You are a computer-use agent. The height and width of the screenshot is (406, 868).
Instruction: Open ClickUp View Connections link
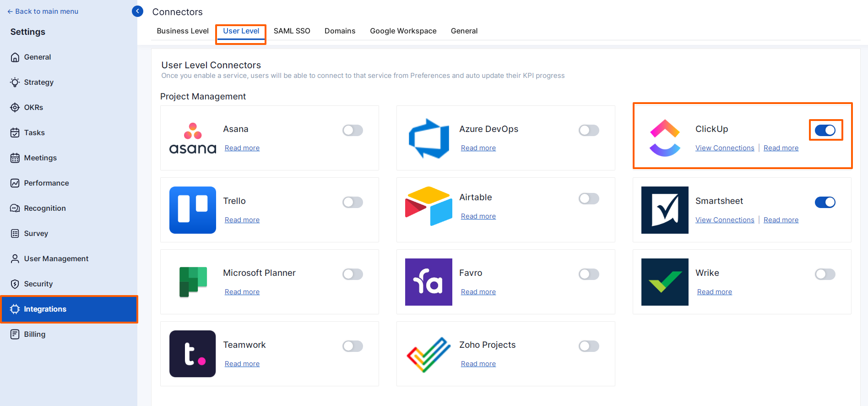click(x=725, y=148)
